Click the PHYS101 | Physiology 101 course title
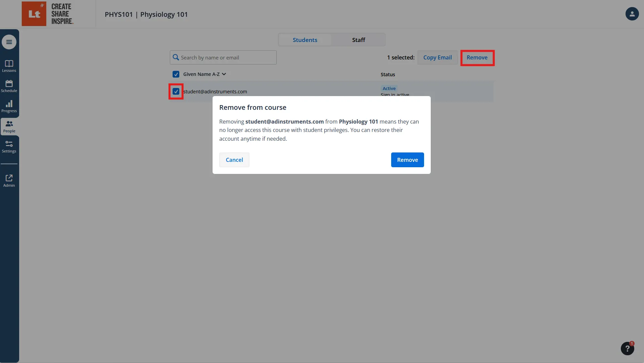Screen dimensions: 644x363 tap(146, 14)
